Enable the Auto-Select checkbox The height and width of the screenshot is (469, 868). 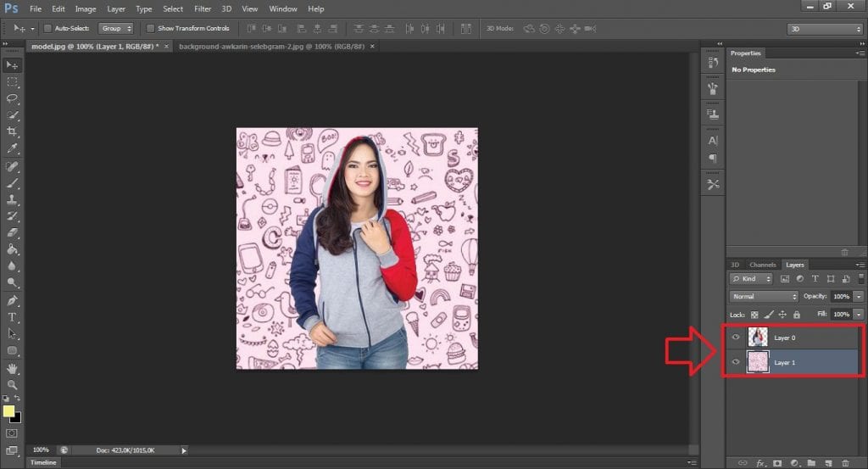47,28
